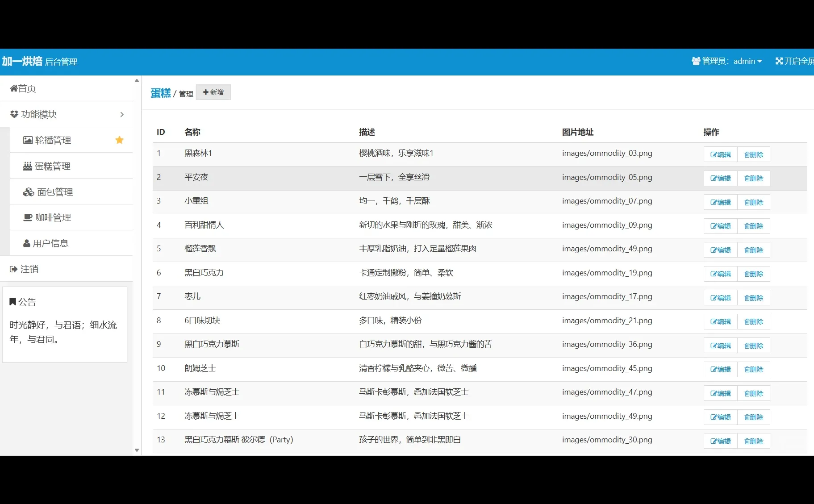Viewport: 814px width, 504px height.
Task: Select the 轮播管理 image icon
Action: [x=28, y=140]
